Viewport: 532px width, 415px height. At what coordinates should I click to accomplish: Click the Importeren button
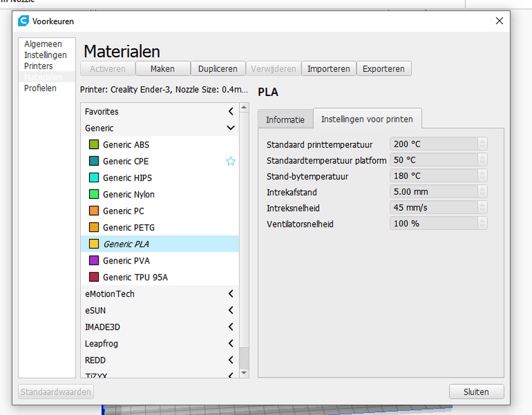point(328,68)
